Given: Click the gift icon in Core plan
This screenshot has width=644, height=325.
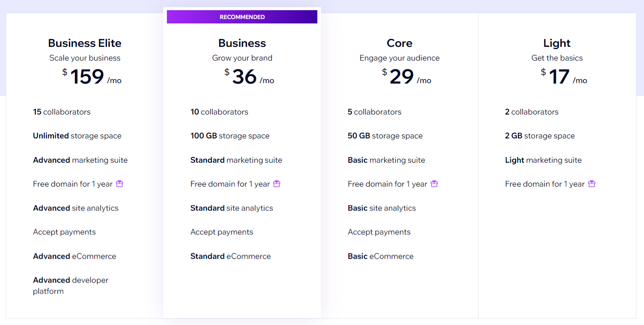Looking at the screenshot, I should pyautogui.click(x=434, y=184).
